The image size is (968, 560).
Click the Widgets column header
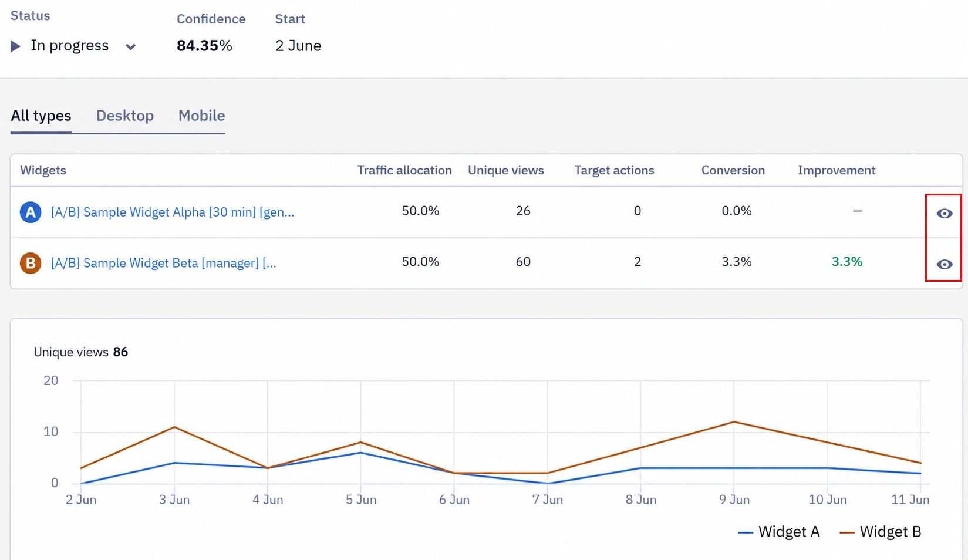click(43, 170)
